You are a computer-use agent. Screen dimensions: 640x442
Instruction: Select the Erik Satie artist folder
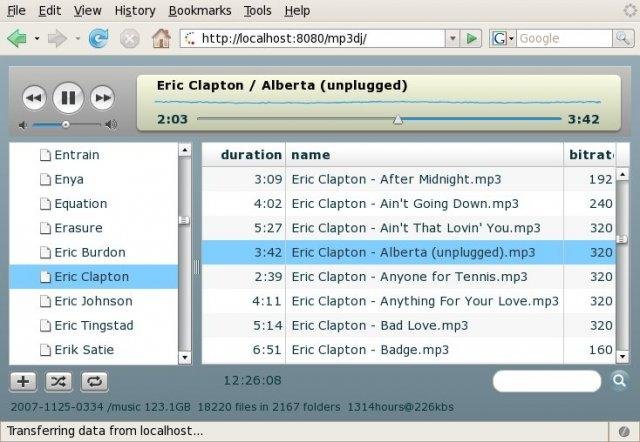pyautogui.click(x=94, y=350)
